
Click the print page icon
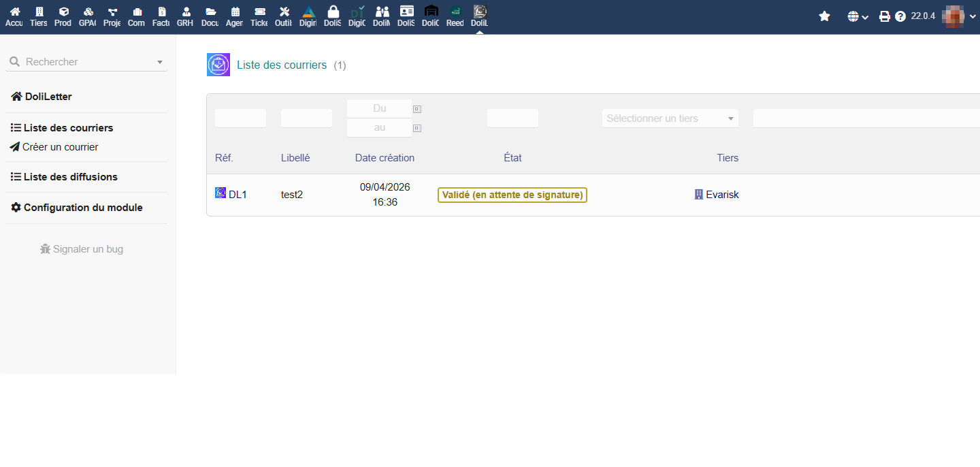click(x=884, y=16)
